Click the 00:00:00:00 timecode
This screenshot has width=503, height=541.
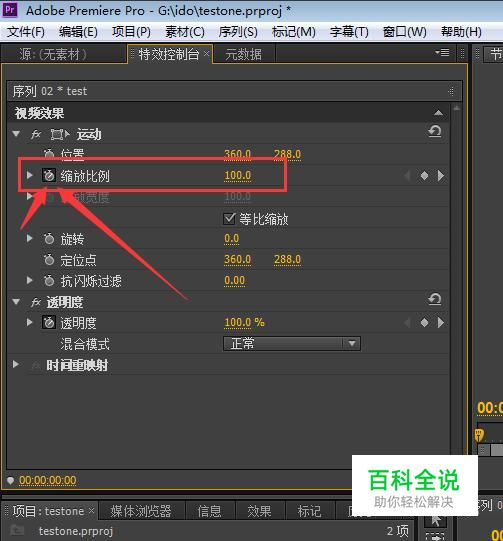point(48,480)
